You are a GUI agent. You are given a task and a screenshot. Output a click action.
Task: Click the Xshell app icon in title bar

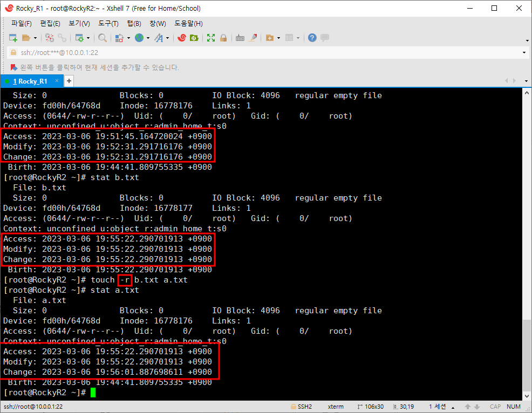tap(9, 8)
